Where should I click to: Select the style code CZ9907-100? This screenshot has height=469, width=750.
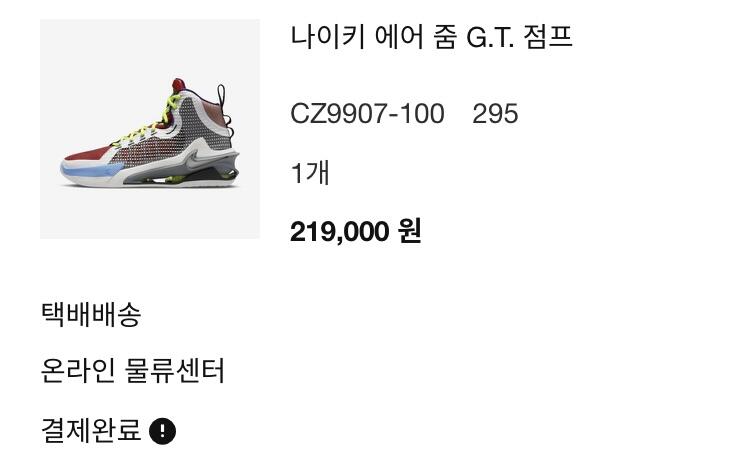367,114
